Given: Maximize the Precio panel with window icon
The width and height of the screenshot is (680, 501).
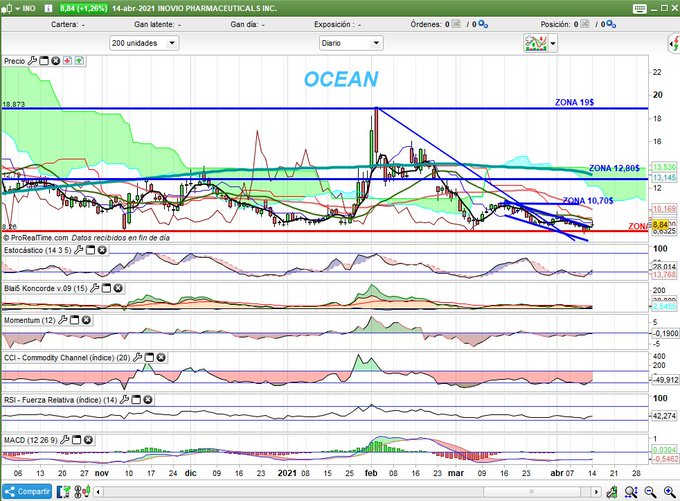Looking at the screenshot, I should point(44,61).
